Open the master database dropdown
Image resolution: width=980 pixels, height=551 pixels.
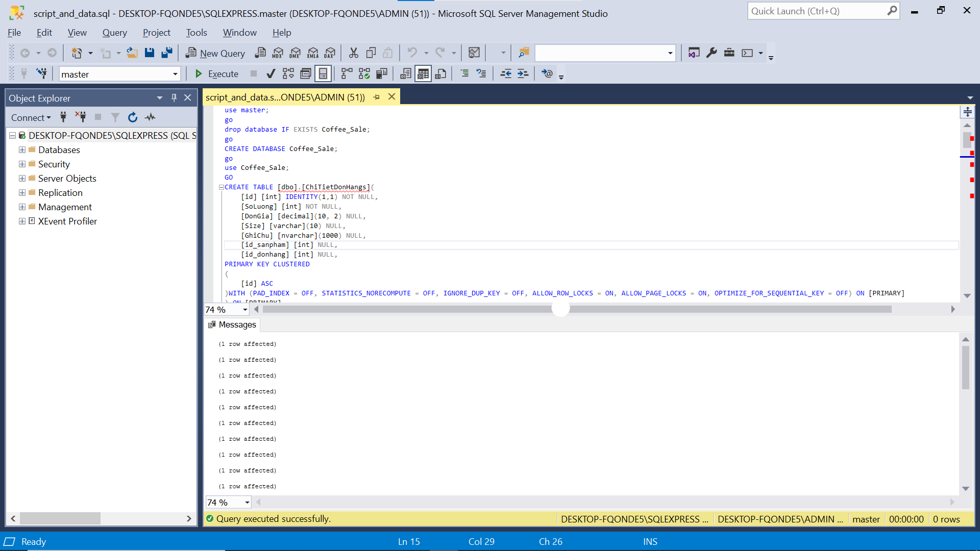click(x=175, y=74)
